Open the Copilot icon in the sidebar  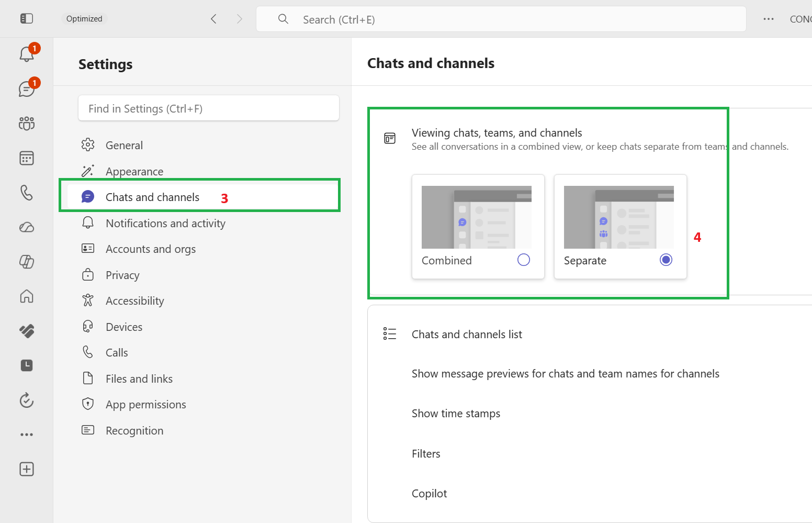click(x=27, y=262)
